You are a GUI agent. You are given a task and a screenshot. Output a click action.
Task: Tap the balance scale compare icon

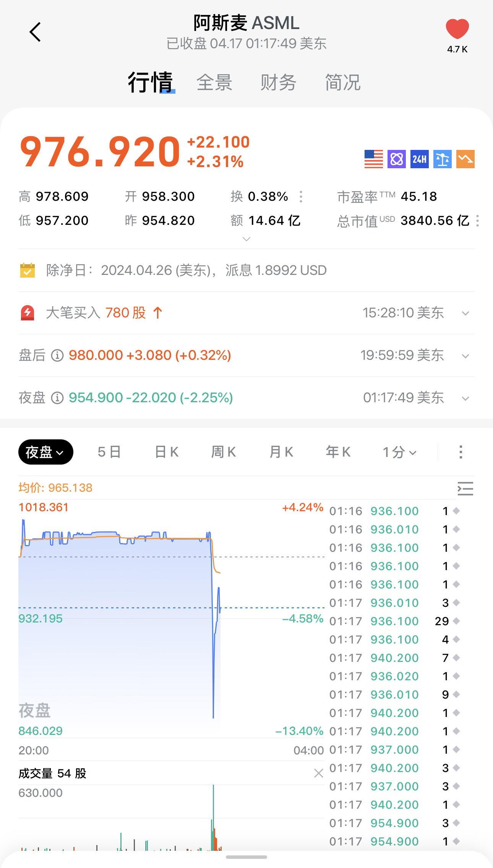click(443, 159)
